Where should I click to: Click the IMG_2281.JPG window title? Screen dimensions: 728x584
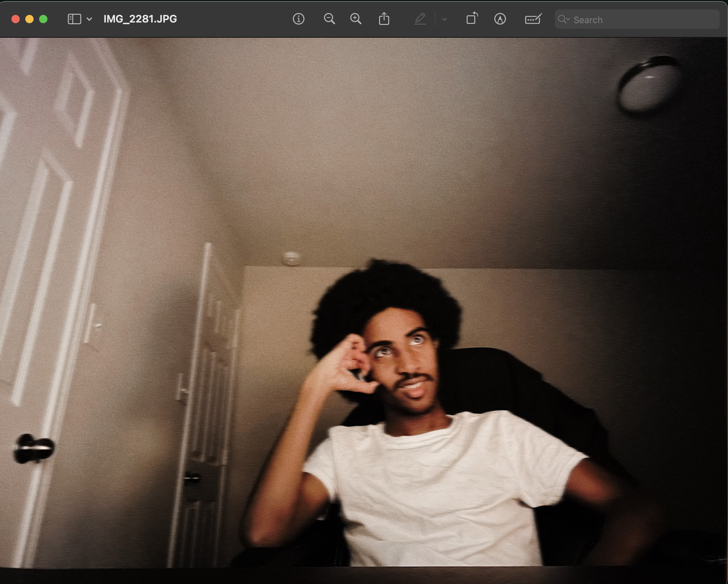tap(140, 19)
